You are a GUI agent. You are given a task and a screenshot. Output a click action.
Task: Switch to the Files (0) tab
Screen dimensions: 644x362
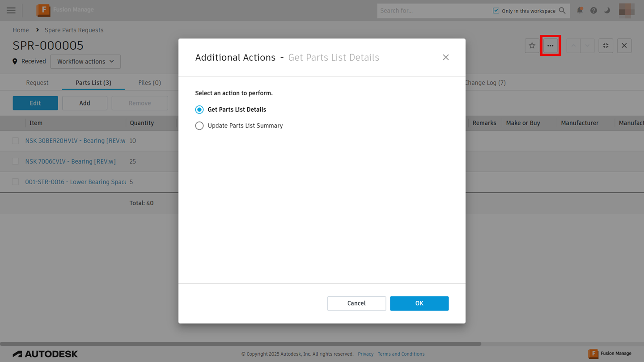point(149,83)
